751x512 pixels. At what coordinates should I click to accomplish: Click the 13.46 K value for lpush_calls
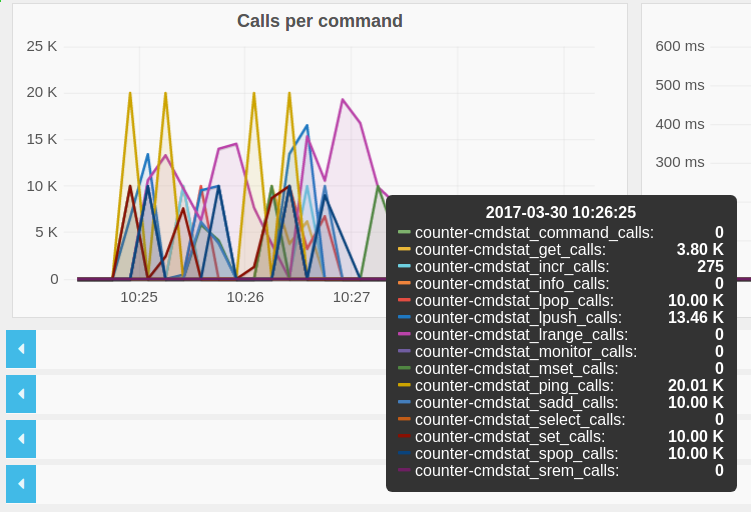tap(696, 318)
